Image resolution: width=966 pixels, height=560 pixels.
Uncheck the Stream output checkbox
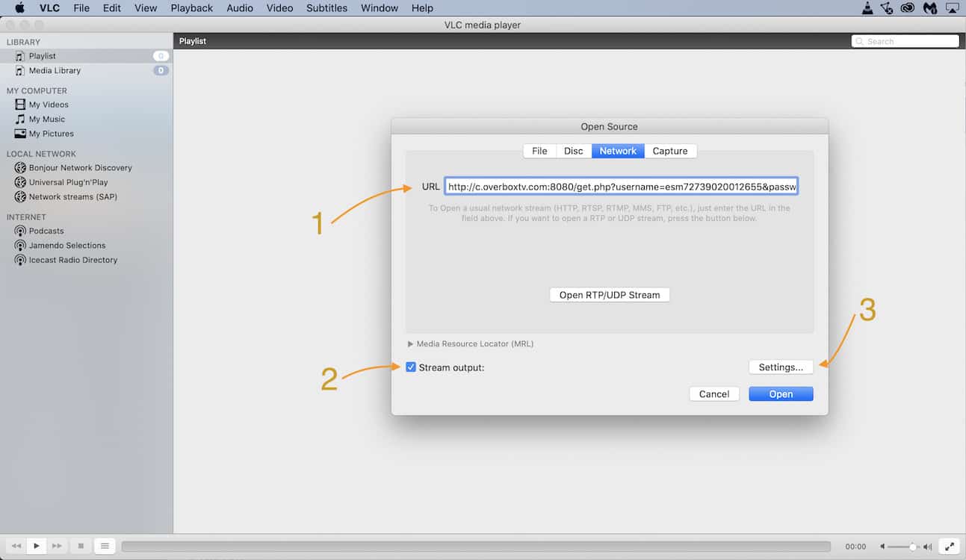tap(411, 367)
